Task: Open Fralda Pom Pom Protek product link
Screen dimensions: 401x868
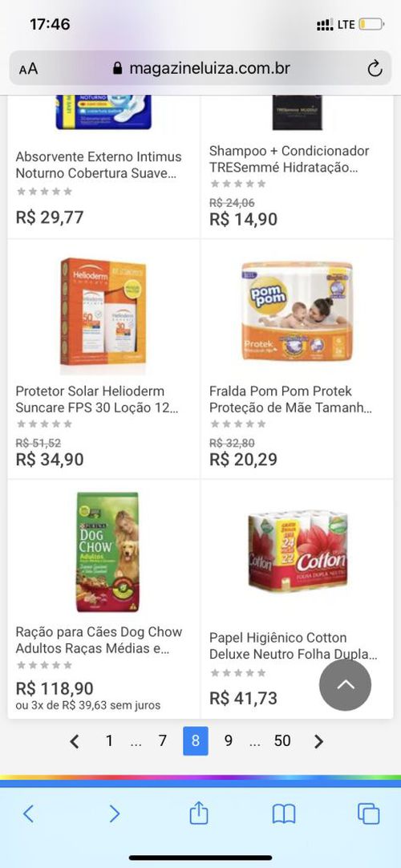Action: click(291, 400)
